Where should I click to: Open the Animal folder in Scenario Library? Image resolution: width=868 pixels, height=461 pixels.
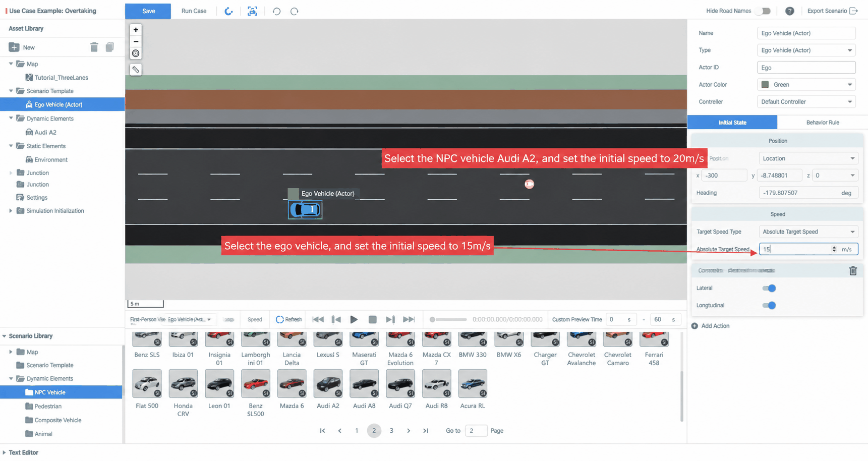coord(43,434)
